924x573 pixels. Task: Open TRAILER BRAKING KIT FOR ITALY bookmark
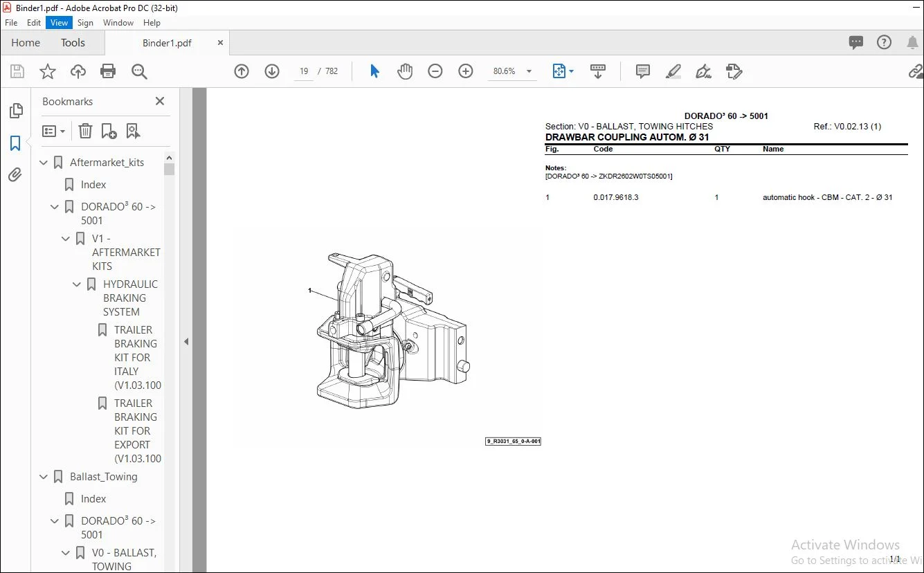click(137, 358)
